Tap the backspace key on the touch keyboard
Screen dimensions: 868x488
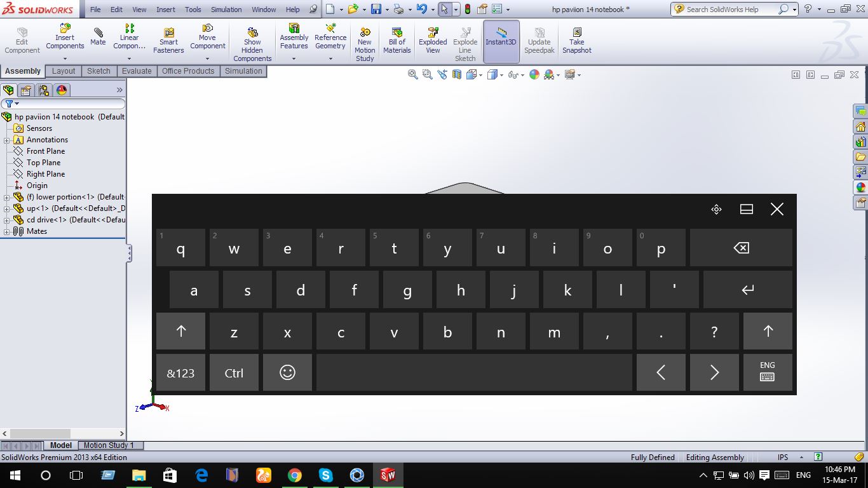[x=741, y=247]
